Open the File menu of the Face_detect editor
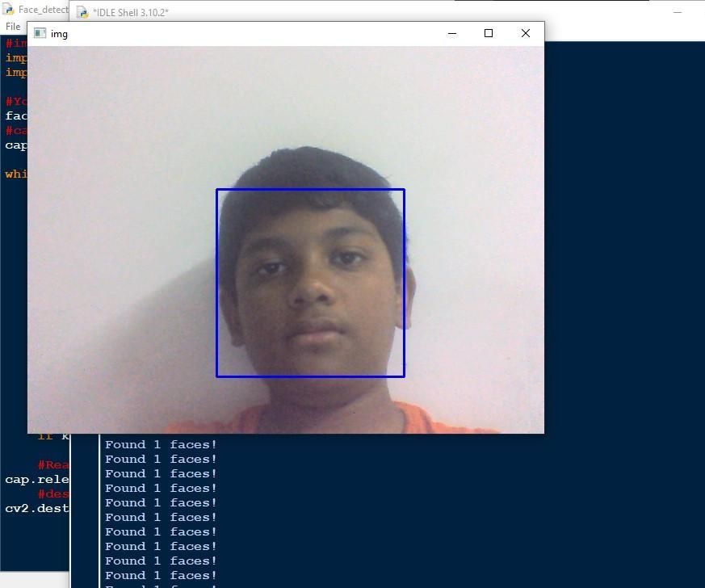 (x=12, y=26)
